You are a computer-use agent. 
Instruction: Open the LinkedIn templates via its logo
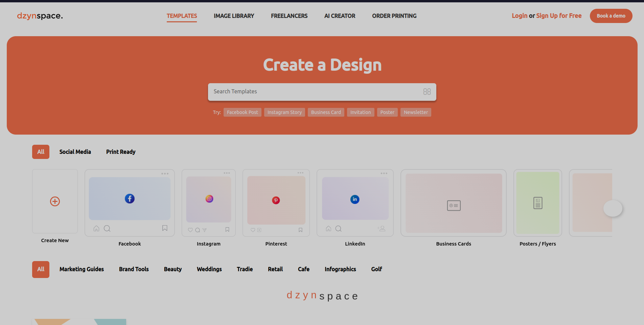355,199
